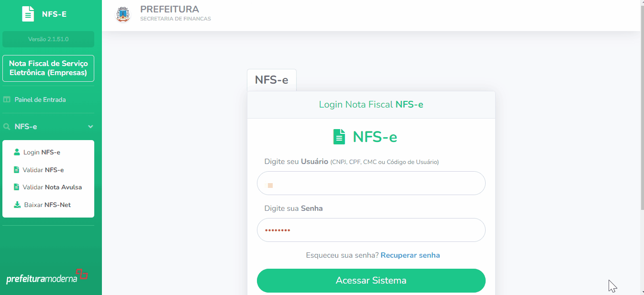The image size is (644, 295).
Task: Click the download icon beside Baixar NFS-Net
Action: [17, 205]
